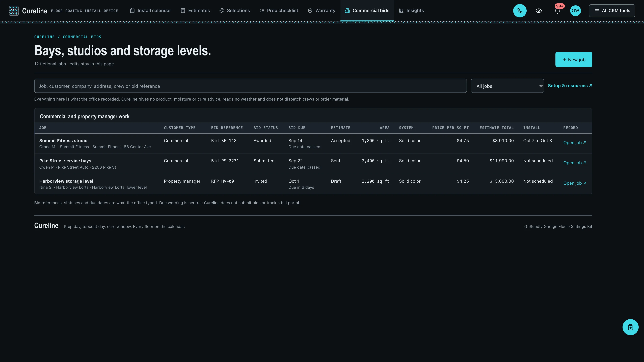Start a call with the phone icon
The width and height of the screenshot is (644, 362).
click(x=520, y=11)
